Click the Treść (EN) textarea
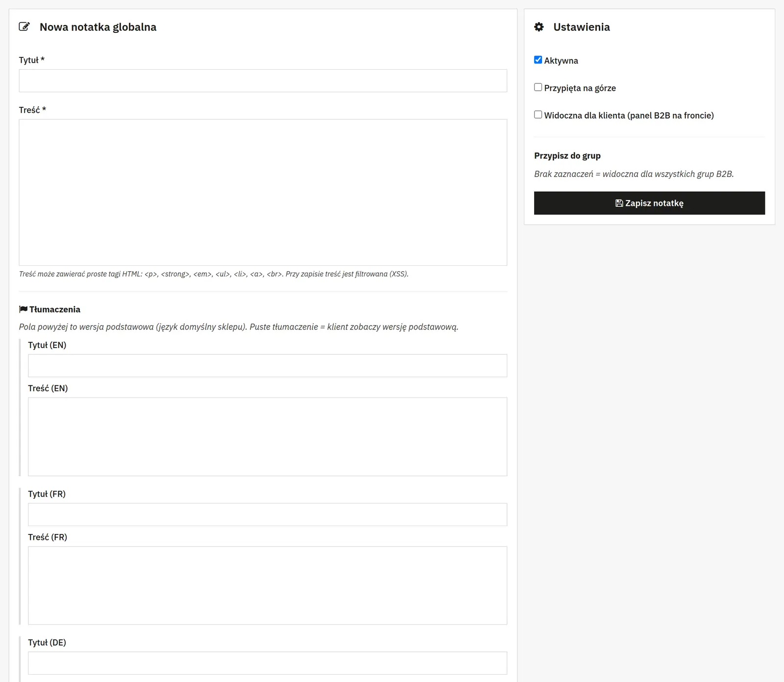 [268, 437]
